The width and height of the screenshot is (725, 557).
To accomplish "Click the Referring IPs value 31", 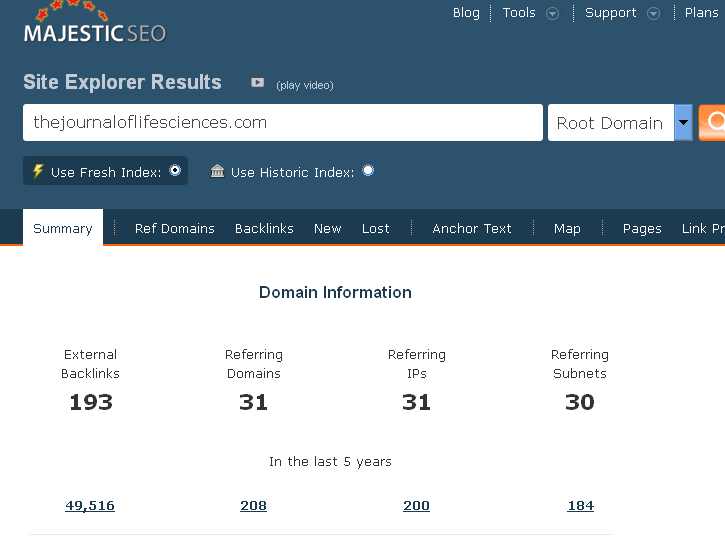I will pyautogui.click(x=416, y=402).
